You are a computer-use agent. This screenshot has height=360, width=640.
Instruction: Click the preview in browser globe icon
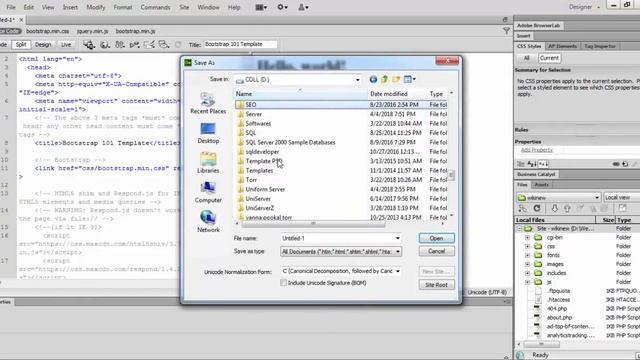click(105, 44)
